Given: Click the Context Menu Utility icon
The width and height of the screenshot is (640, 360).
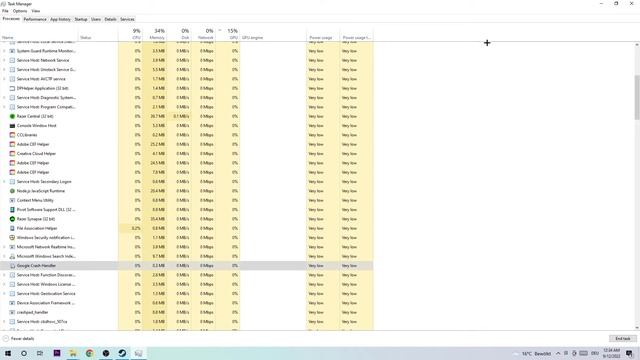Looking at the screenshot, I should tap(12, 200).
